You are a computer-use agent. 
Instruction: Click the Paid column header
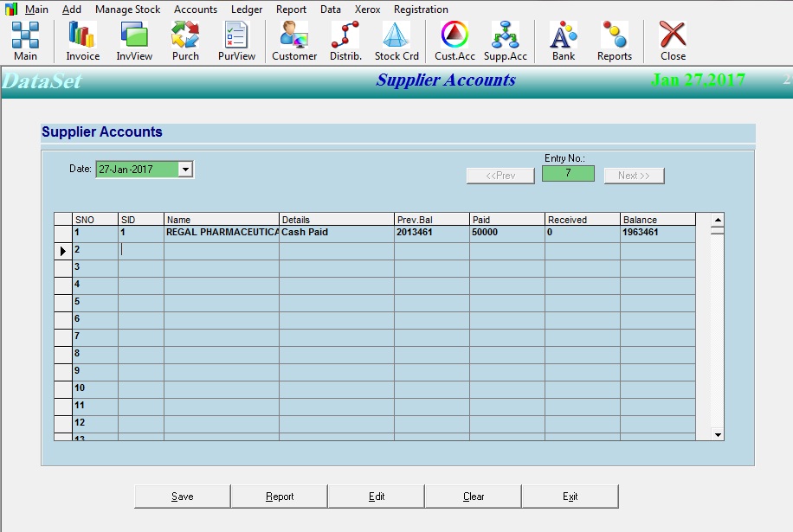pos(507,220)
